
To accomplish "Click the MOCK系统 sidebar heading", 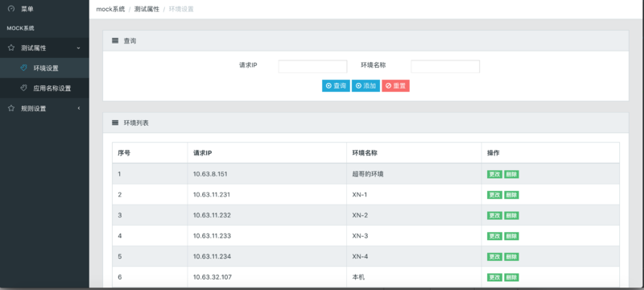I will 21,28.
